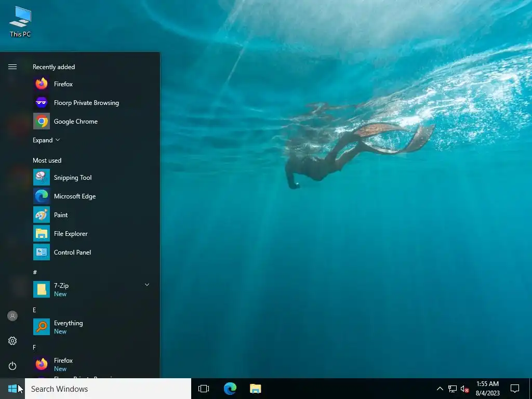Click the Most used heading
The width and height of the screenshot is (532, 399).
pos(47,160)
